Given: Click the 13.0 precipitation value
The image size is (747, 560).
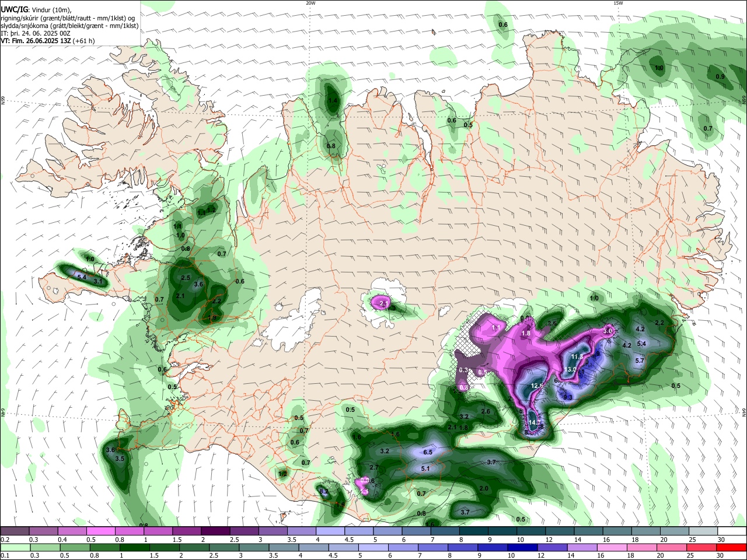Looking at the screenshot, I should [x=570, y=370].
